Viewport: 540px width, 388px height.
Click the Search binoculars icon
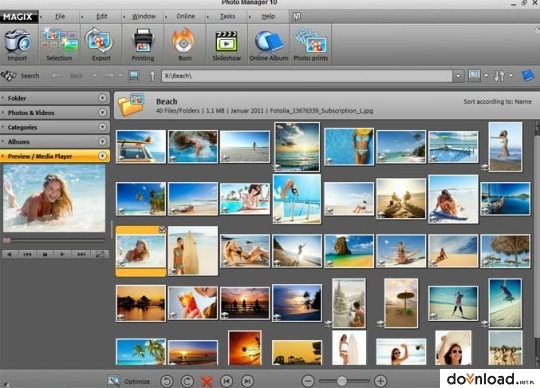pyautogui.click(x=9, y=75)
